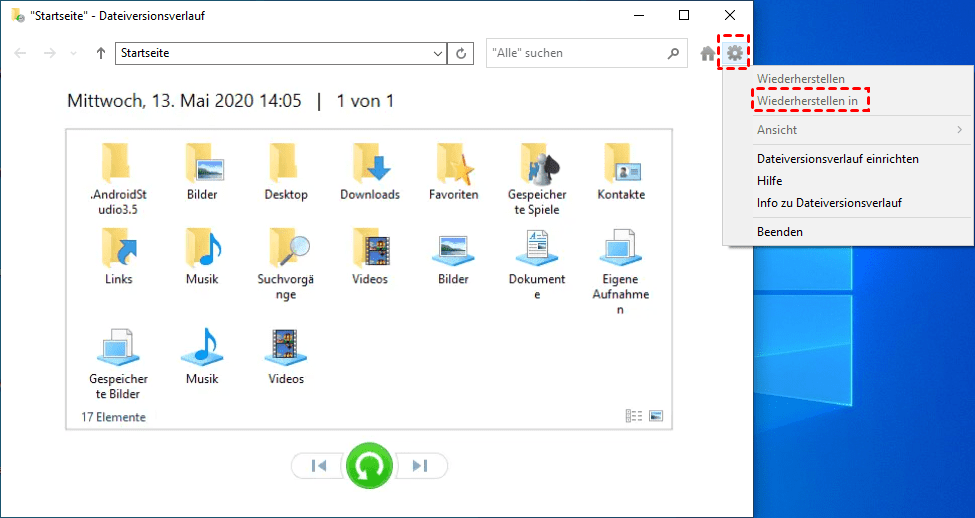This screenshot has height=518, width=975.
Task: Select the Desktop folder
Action: click(x=285, y=163)
